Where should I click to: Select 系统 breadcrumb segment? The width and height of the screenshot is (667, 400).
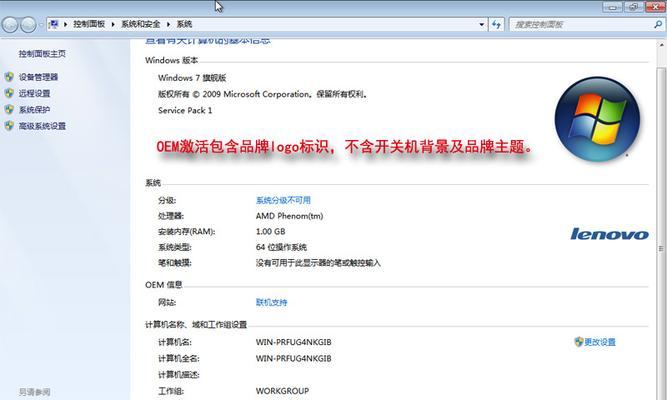(184, 24)
